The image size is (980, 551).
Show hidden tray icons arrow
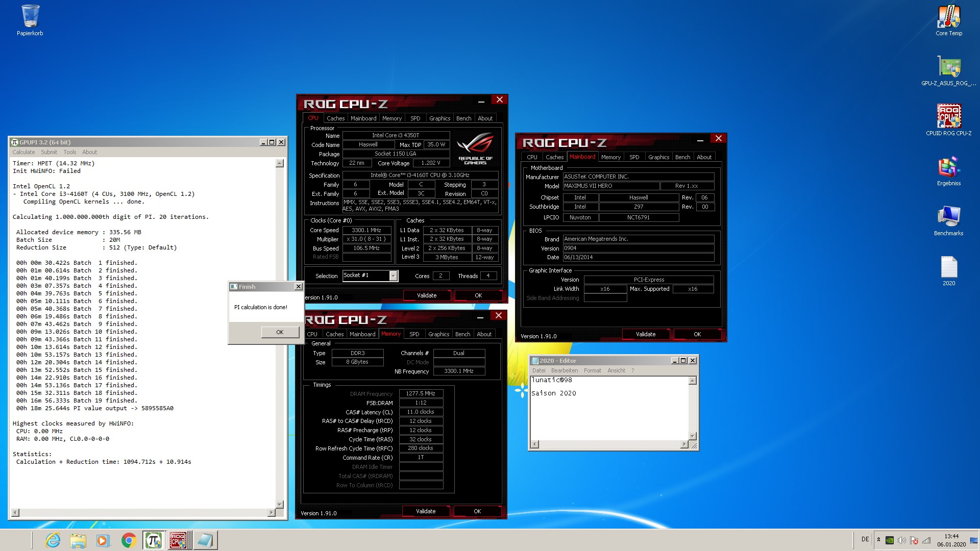tap(878, 540)
